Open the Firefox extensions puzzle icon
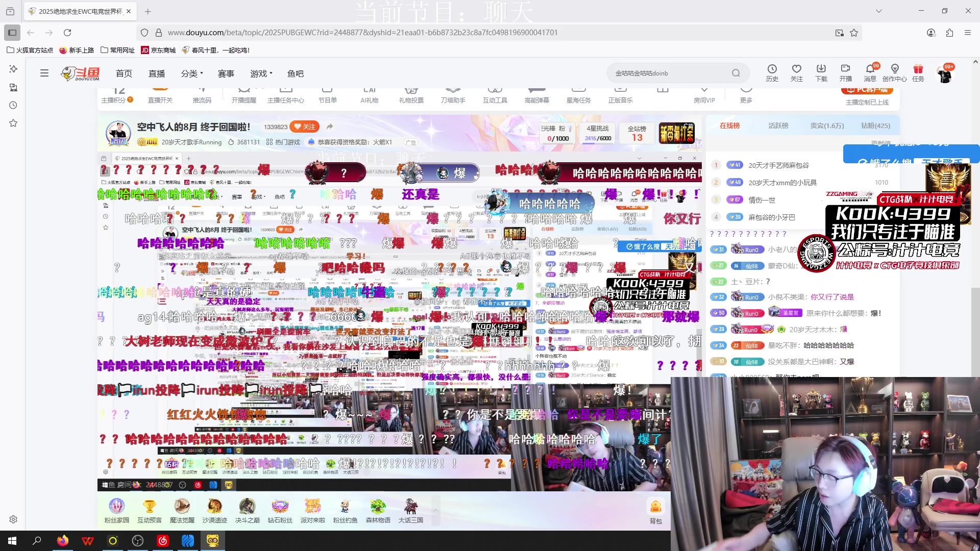Viewport: 980px width, 551px height. 949,33
